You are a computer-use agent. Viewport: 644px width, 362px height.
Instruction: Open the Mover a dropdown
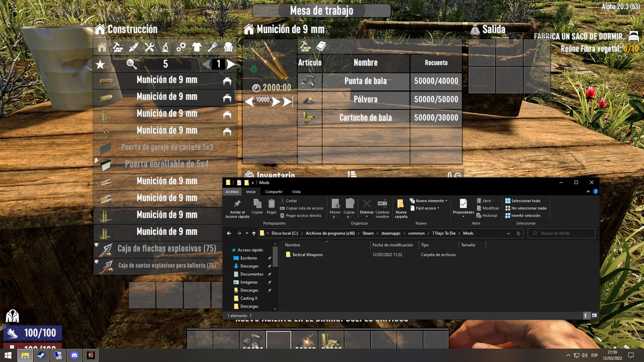click(335, 208)
